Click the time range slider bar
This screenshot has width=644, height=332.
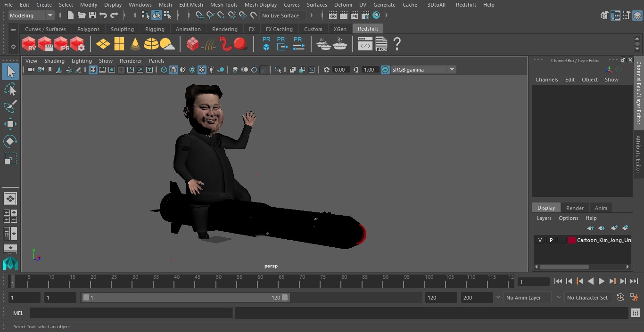[x=186, y=298]
